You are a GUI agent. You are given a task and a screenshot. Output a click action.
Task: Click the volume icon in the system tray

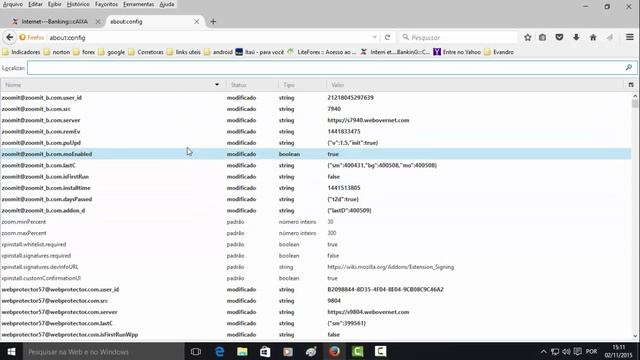coord(566,351)
